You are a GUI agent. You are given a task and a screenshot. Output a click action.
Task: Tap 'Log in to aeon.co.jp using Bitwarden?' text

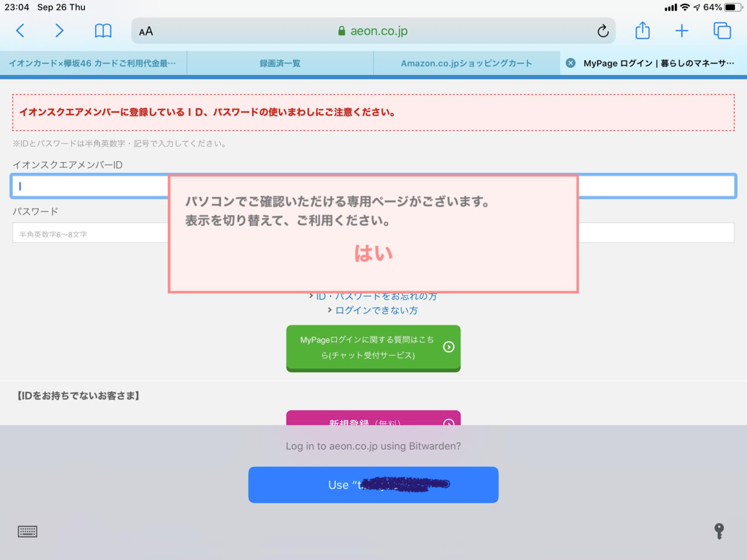click(x=374, y=446)
